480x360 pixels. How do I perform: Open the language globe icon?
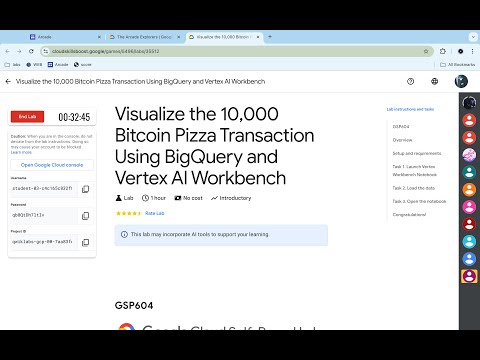(x=434, y=81)
